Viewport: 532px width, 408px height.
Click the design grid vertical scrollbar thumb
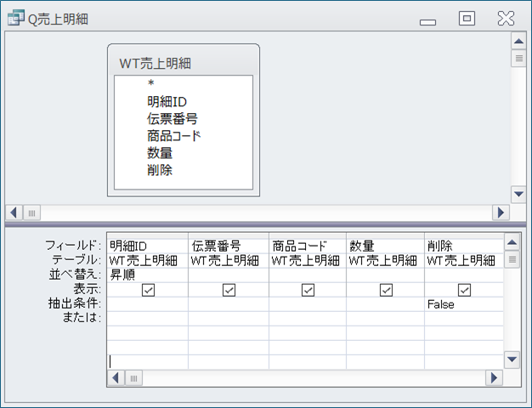tap(512, 259)
